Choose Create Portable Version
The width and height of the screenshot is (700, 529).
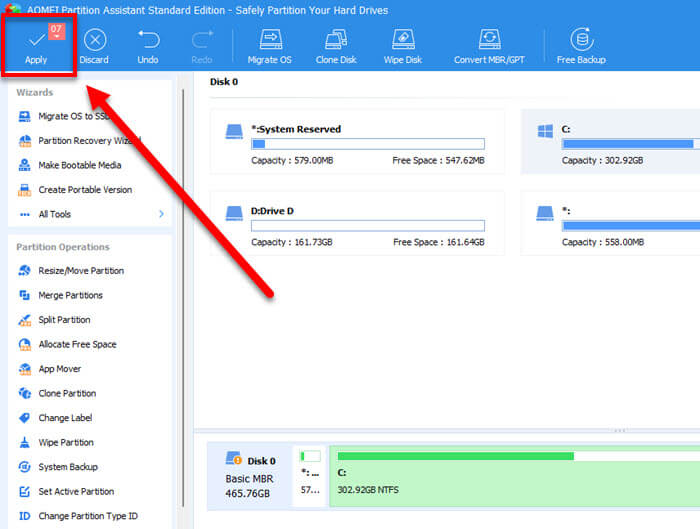75,190
